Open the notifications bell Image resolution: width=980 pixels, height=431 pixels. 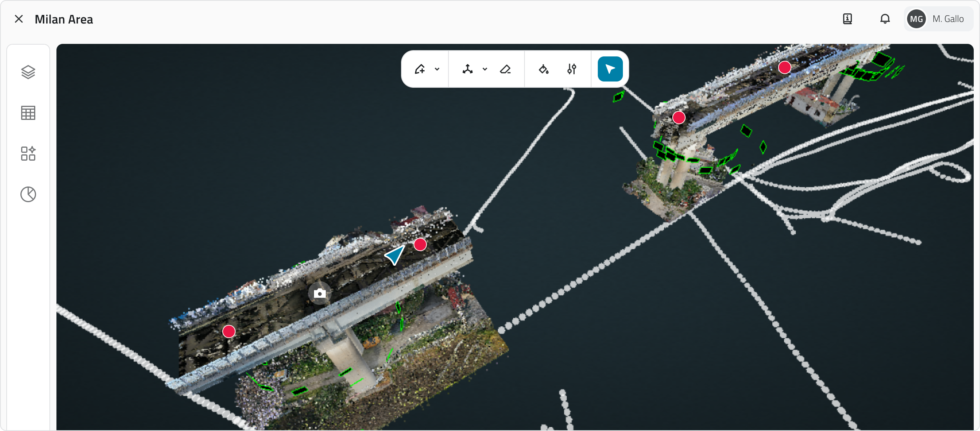[x=885, y=19]
